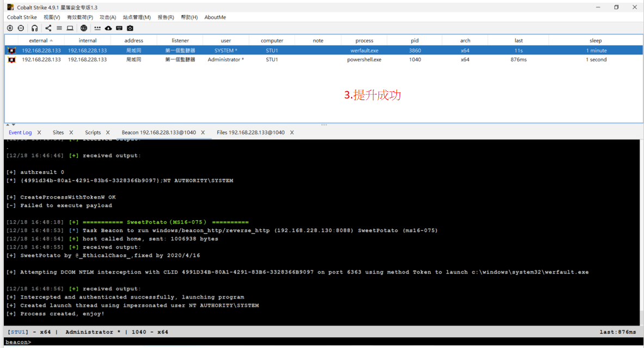The image size is (644, 348).
Task: Select the SYSTEM * user cell
Action: pyautogui.click(x=226, y=51)
